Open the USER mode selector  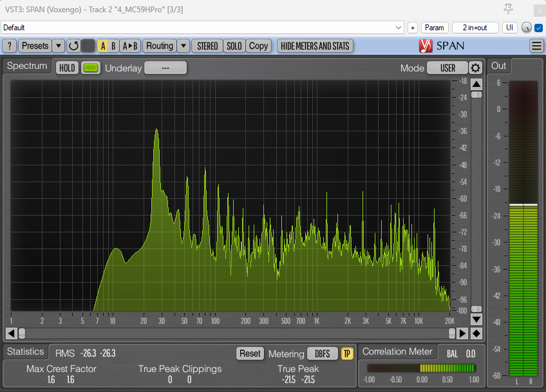coord(447,68)
